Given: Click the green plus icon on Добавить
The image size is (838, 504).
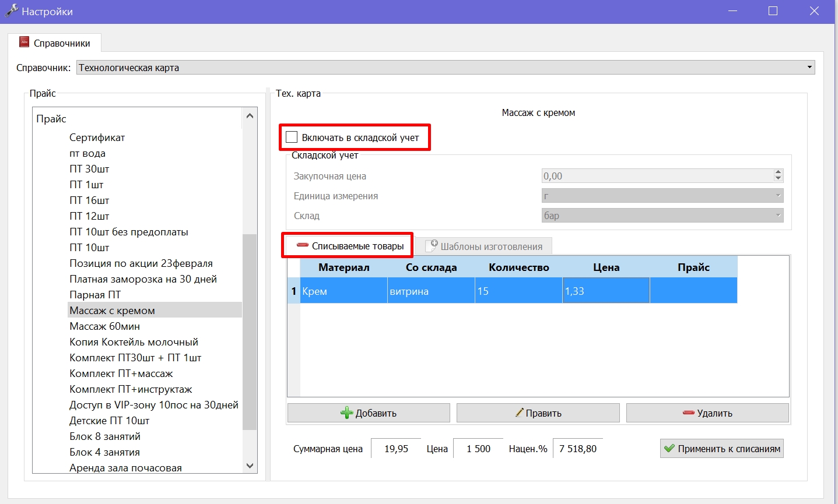Looking at the screenshot, I should click(347, 413).
